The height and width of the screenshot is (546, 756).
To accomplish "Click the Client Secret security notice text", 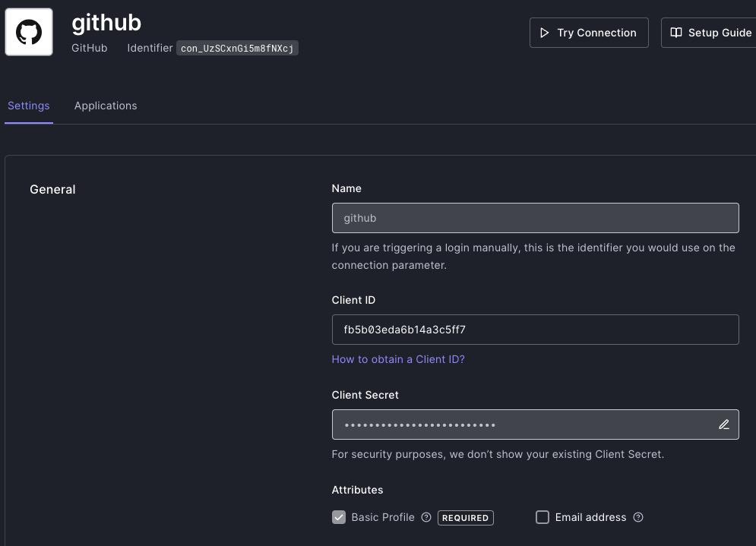I will [498, 454].
